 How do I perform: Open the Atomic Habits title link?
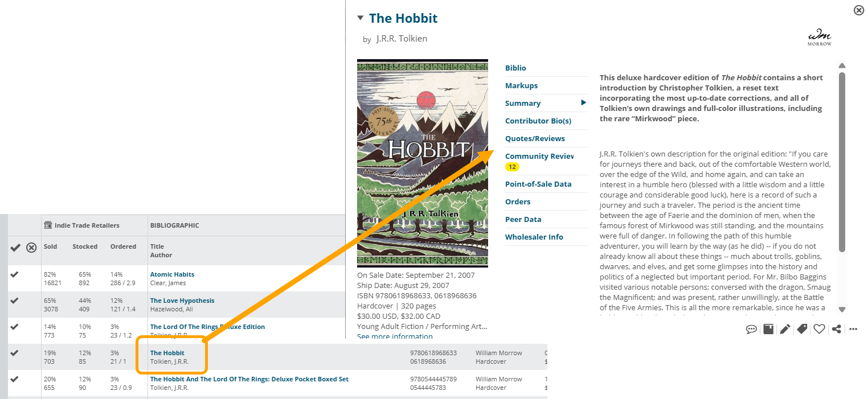[172, 274]
